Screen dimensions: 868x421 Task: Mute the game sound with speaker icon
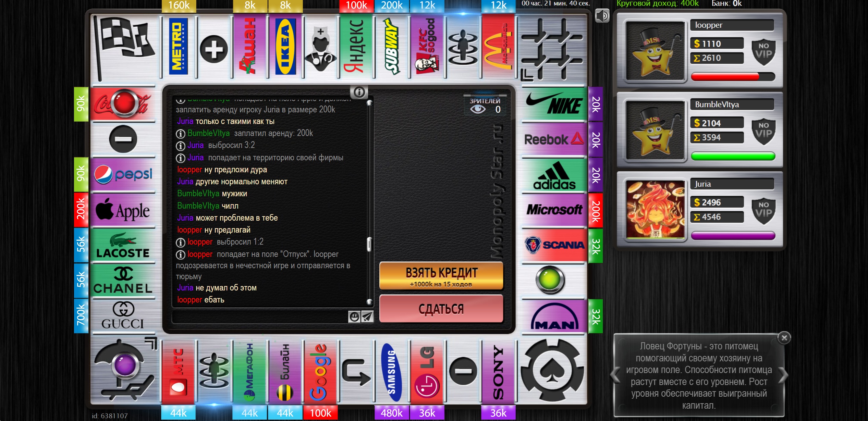(602, 16)
